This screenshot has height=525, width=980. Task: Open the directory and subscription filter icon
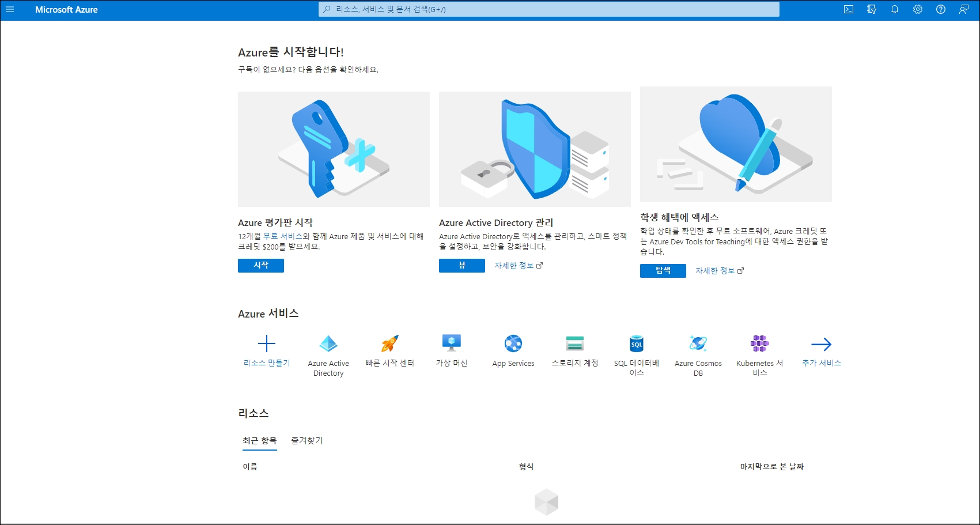[x=872, y=9]
